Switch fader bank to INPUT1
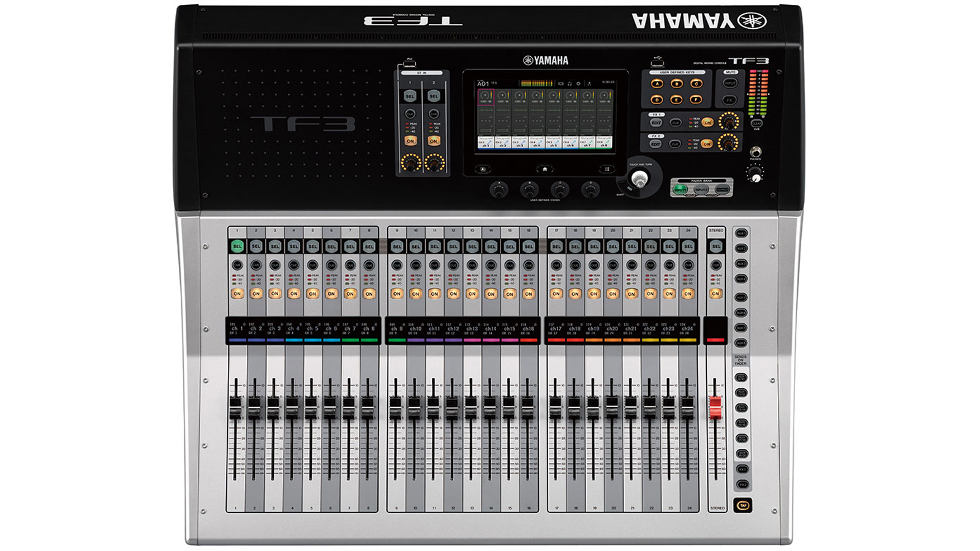This screenshot has width=980, height=551. (x=680, y=190)
